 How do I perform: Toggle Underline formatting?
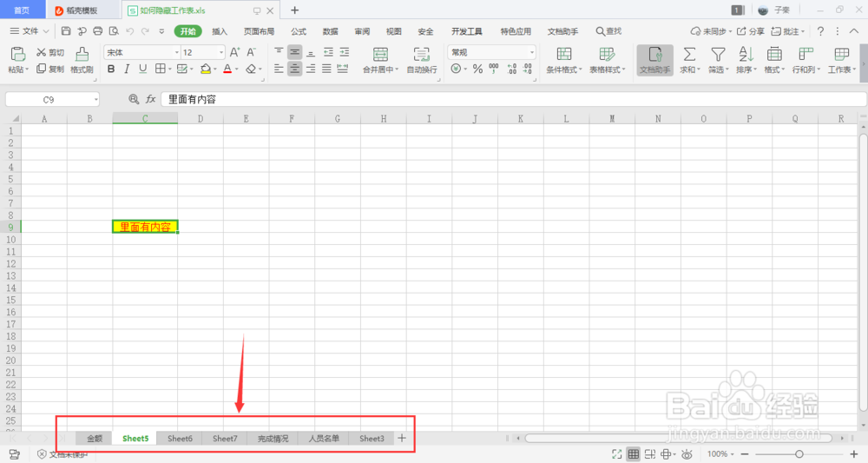click(143, 69)
